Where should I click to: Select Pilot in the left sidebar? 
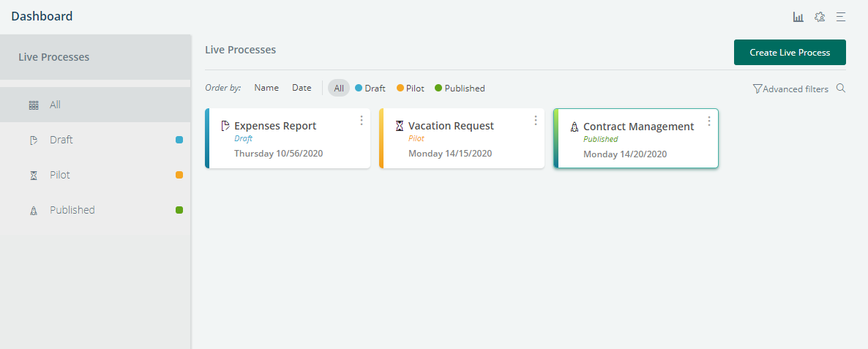point(95,175)
